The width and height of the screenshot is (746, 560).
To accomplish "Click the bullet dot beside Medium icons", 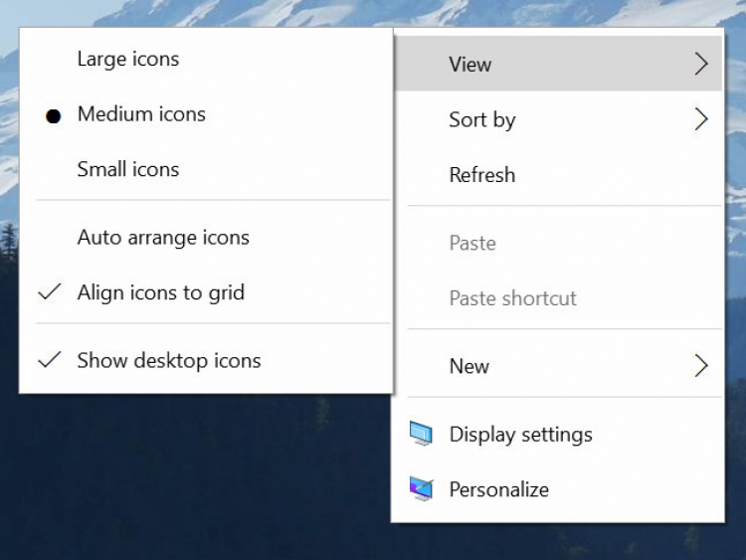I will click(54, 115).
